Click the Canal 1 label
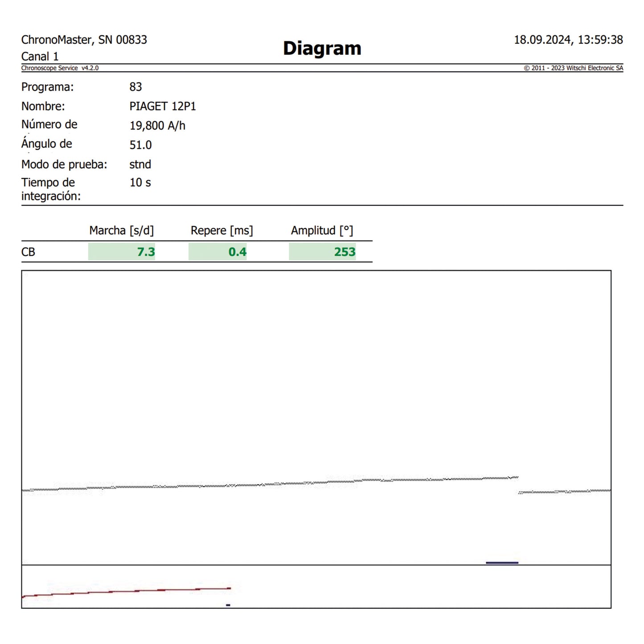This screenshot has width=644, height=644. pos(40,57)
